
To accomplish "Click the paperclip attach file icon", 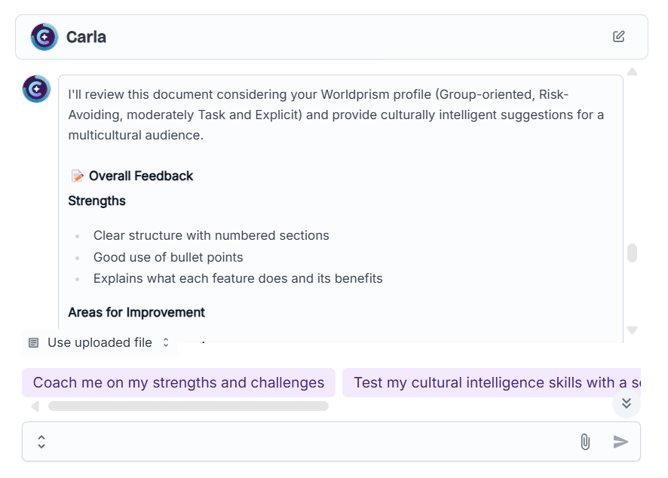I will [x=585, y=442].
